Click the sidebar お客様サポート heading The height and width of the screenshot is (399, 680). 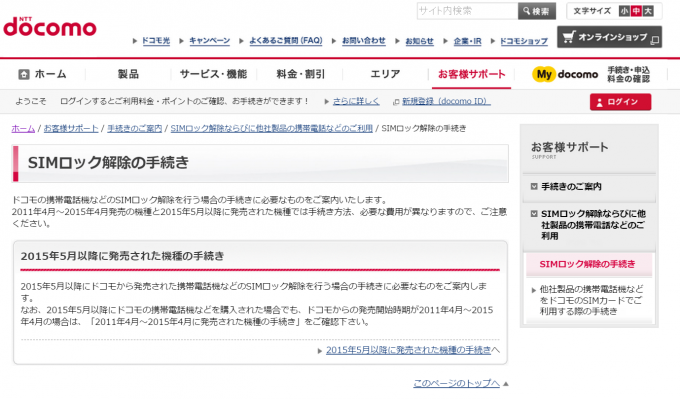(569, 147)
